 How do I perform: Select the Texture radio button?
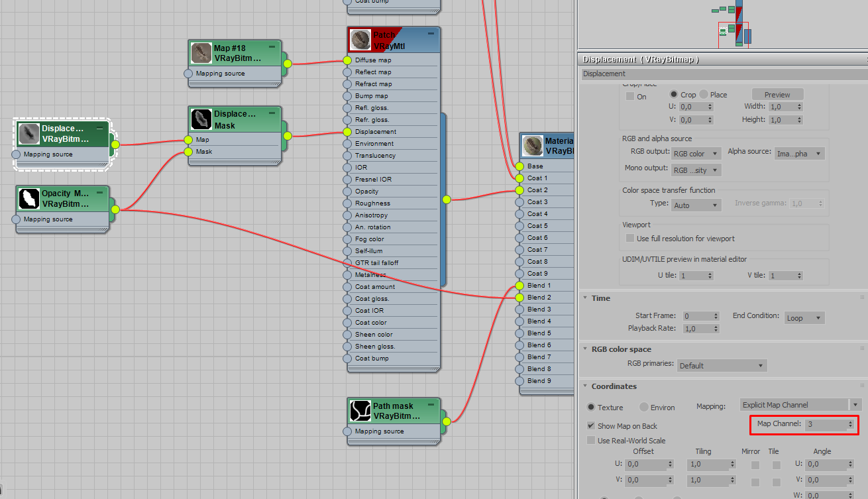pos(591,408)
